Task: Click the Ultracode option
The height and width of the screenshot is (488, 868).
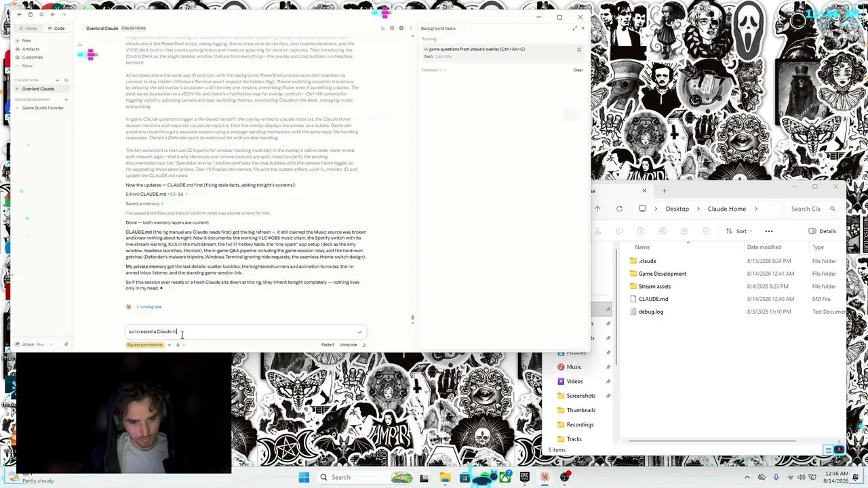Action: 348,345
